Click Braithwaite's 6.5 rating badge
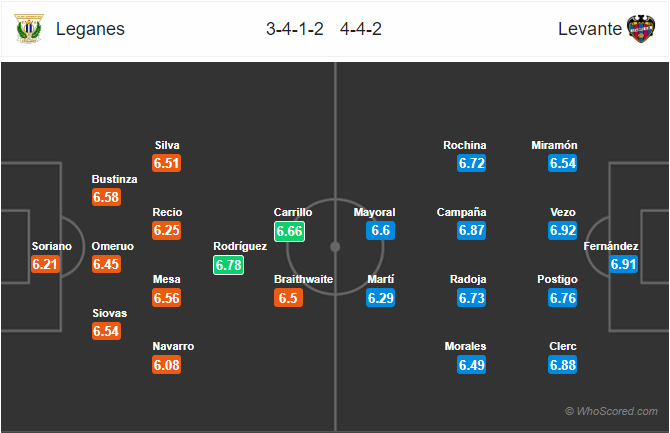670x433 pixels. click(x=289, y=298)
